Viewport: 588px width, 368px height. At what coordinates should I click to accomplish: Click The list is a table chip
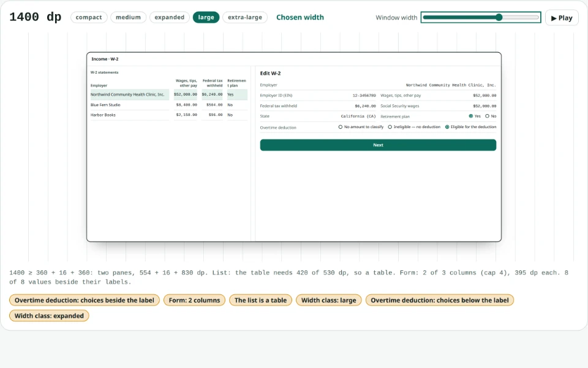point(261,300)
